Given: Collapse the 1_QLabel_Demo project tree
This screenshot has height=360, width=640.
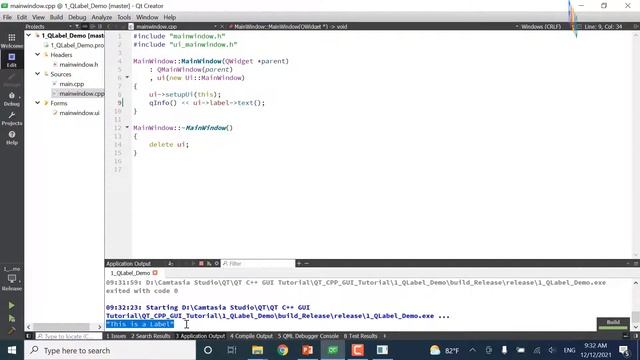Looking at the screenshot, I should point(29,36).
